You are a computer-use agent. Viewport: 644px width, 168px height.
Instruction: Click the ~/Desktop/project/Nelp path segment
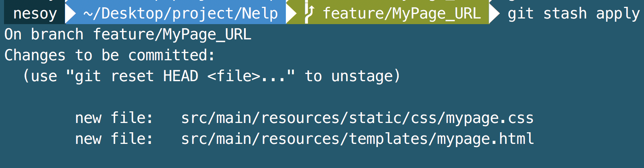tap(181, 13)
